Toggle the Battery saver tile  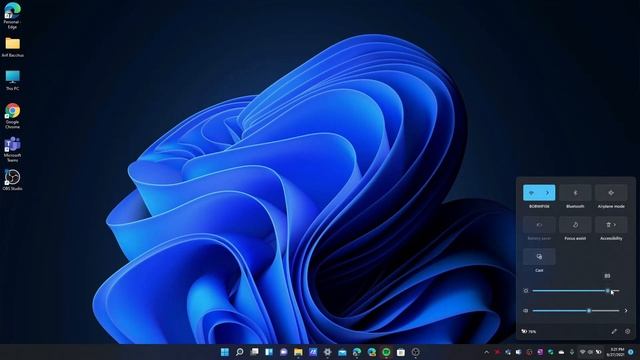pyautogui.click(x=539, y=224)
